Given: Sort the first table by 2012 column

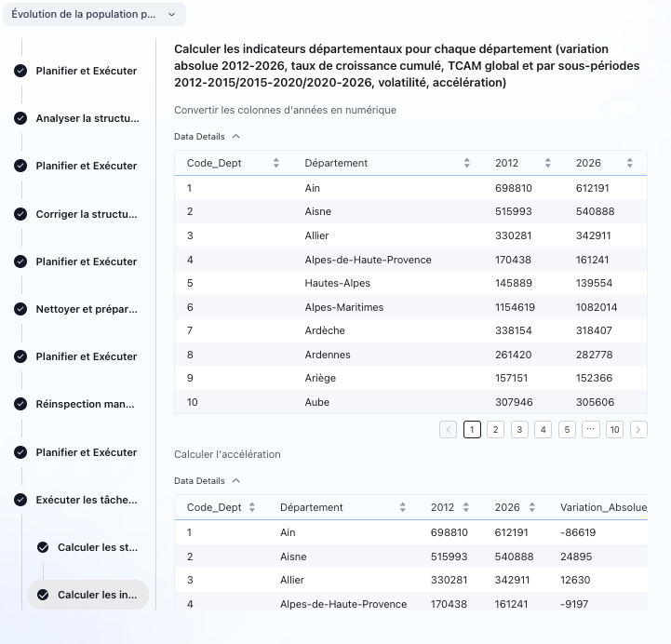Looking at the screenshot, I should click(x=549, y=163).
